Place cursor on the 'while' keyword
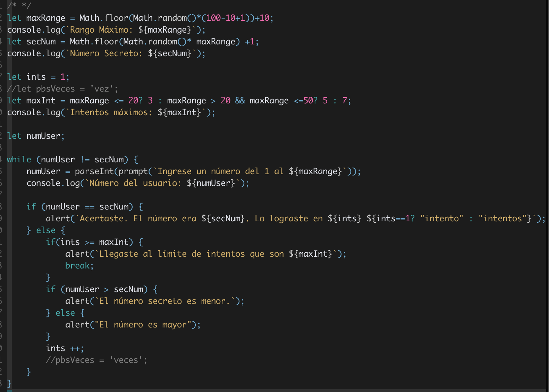The width and height of the screenshot is (549, 392). (x=19, y=160)
